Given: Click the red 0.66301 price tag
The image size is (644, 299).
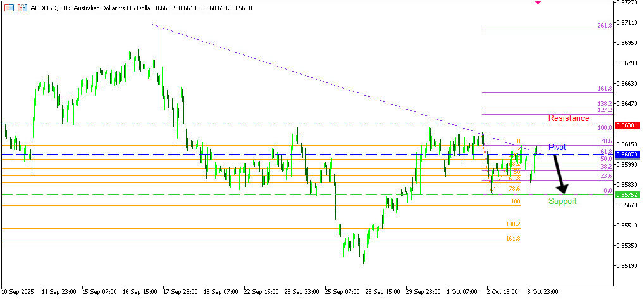Looking at the screenshot, I should coord(627,125).
